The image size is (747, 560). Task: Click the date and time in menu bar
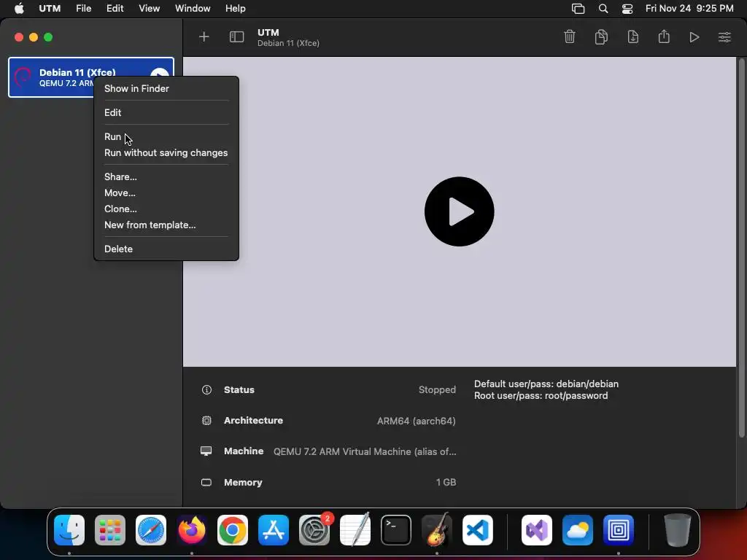[689, 9]
